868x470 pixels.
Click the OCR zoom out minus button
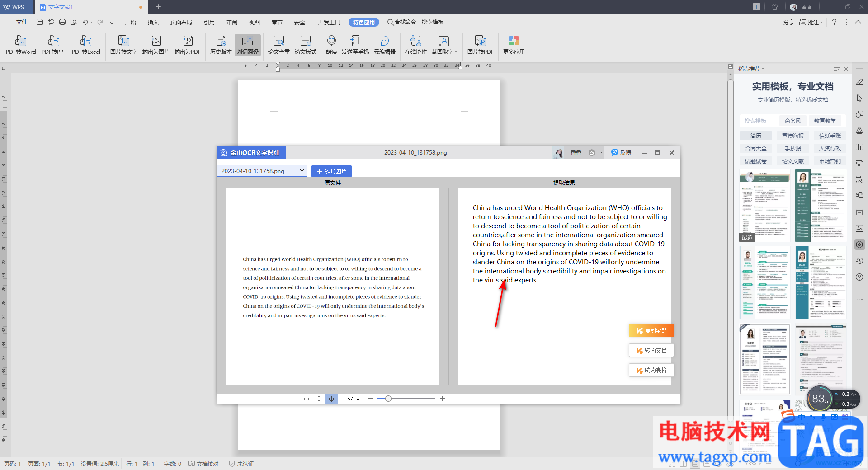[x=370, y=399]
